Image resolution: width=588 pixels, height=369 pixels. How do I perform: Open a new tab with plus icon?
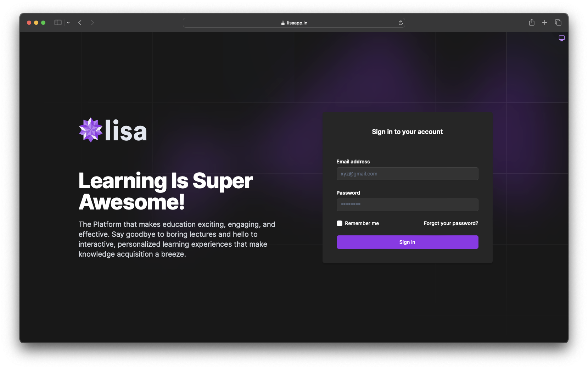pyautogui.click(x=545, y=23)
